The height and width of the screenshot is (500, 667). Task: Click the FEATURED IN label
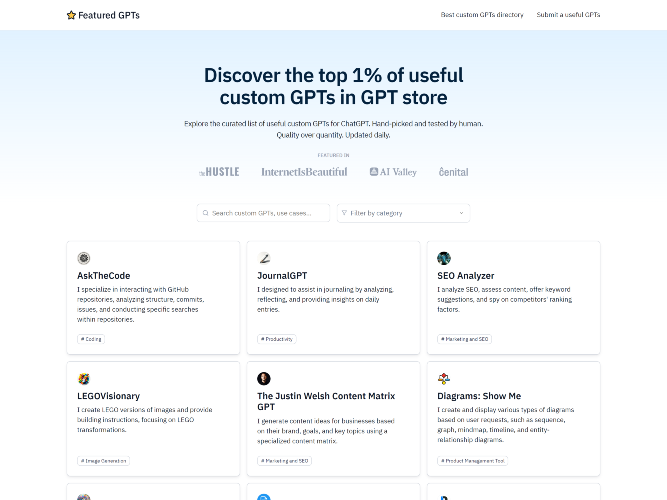(334, 155)
